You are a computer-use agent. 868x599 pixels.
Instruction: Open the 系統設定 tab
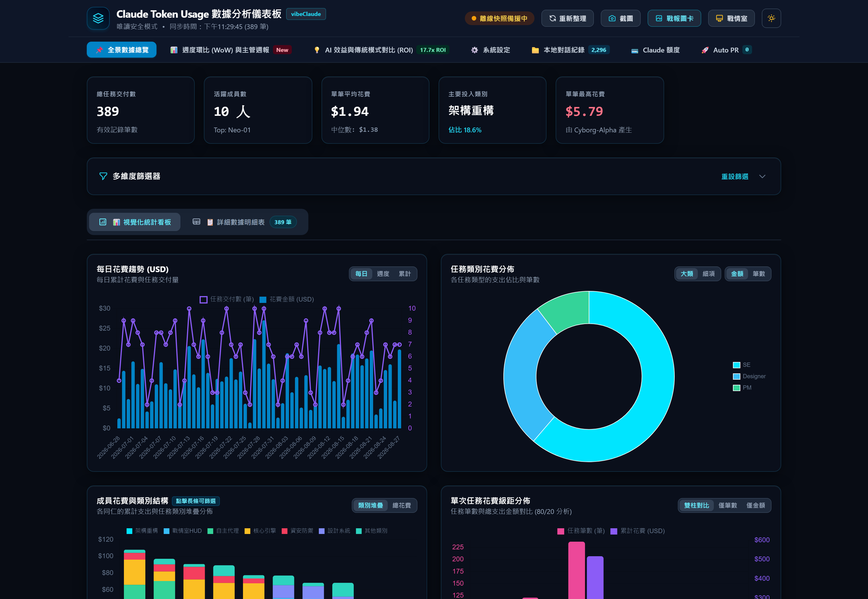491,50
